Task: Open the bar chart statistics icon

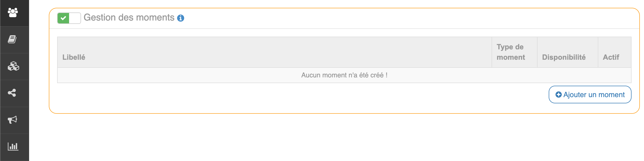Action: (x=13, y=146)
